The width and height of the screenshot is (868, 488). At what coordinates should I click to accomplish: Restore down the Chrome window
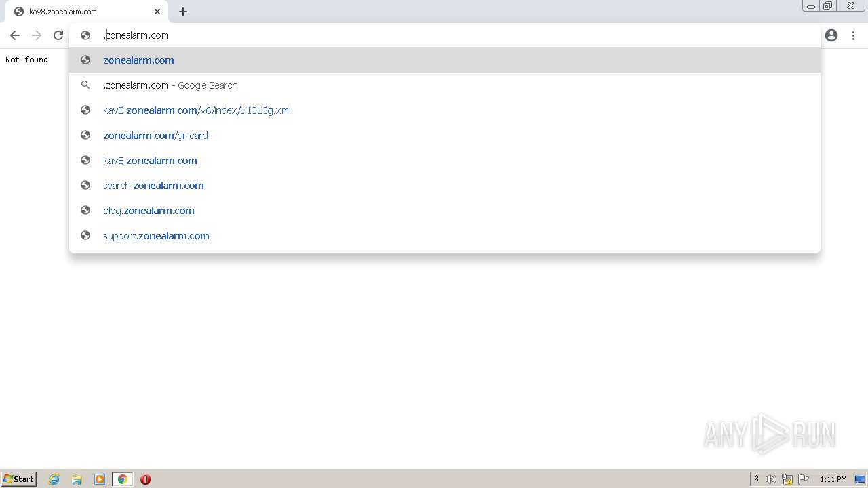828,6
